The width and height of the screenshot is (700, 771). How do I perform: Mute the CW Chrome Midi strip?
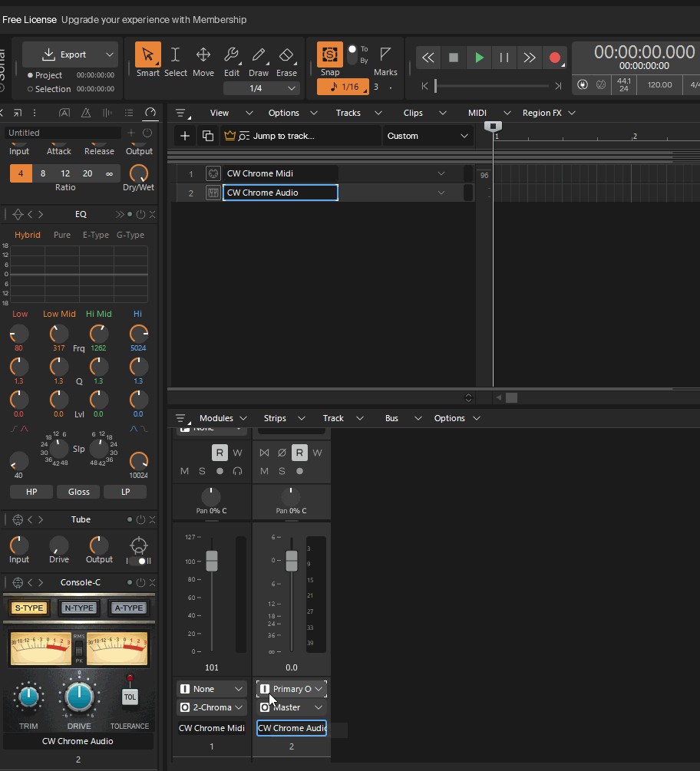tap(184, 471)
